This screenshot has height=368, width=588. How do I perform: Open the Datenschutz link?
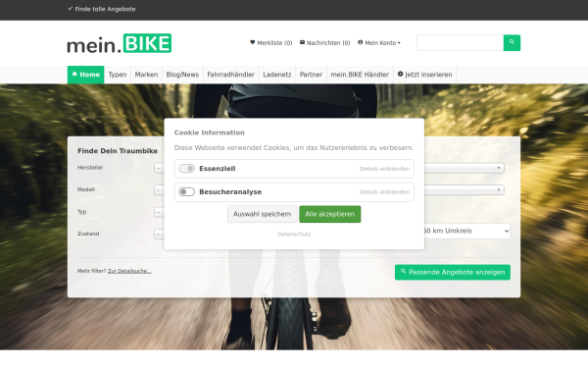pos(294,234)
